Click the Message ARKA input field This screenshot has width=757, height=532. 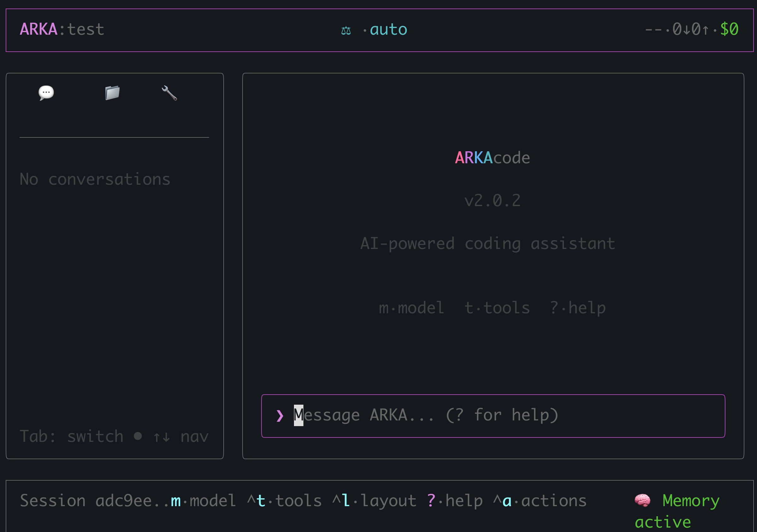pos(425,415)
